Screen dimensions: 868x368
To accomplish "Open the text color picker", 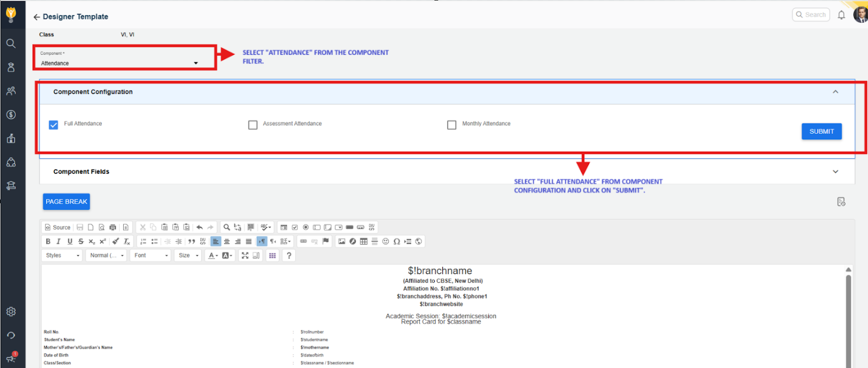I will (213, 256).
